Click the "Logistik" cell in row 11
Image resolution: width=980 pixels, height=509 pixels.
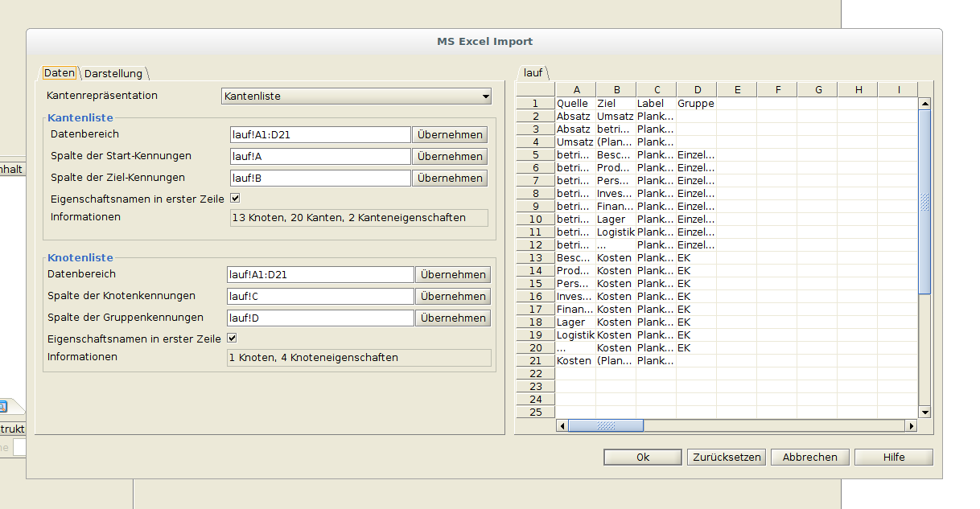pos(616,232)
